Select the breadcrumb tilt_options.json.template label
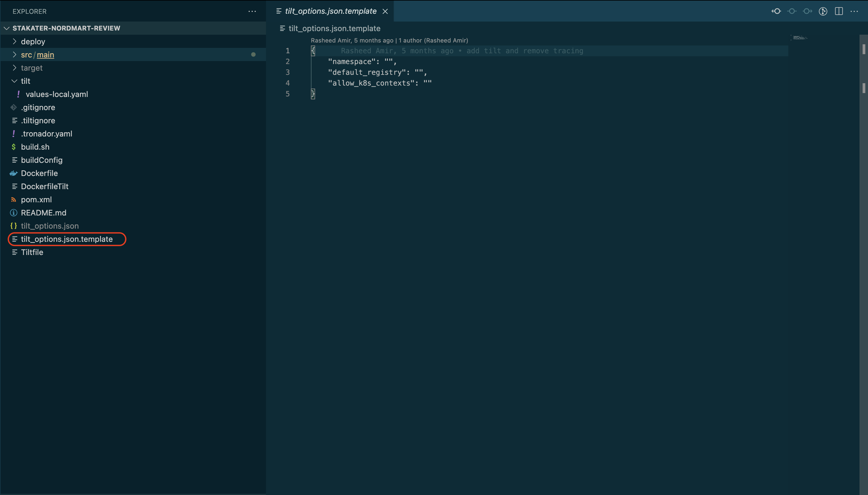 335,28
